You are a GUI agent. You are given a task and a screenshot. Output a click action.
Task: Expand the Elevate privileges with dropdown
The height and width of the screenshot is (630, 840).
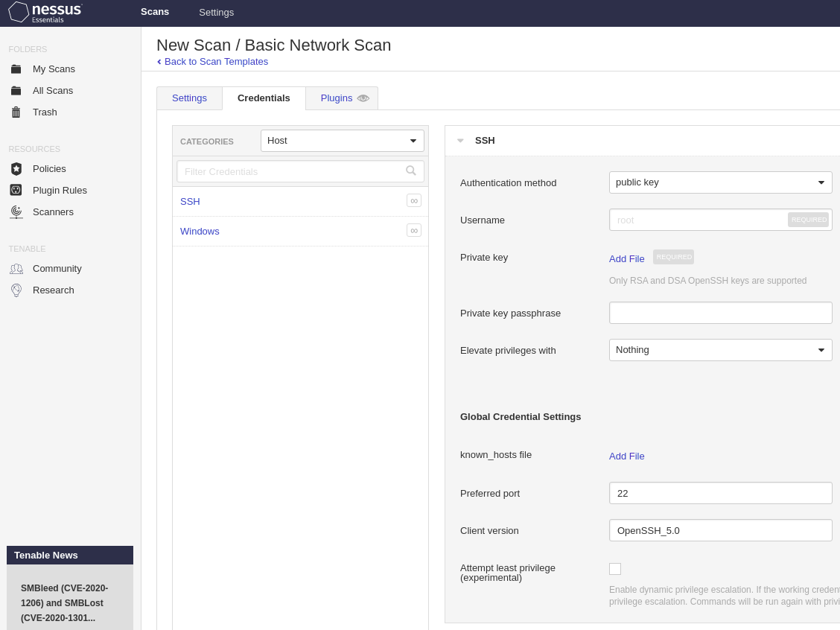pyautogui.click(x=720, y=350)
